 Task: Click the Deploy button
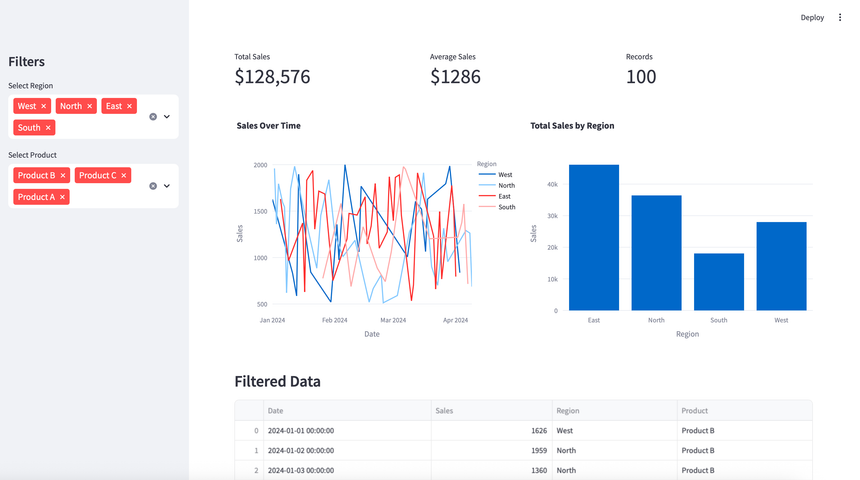[x=812, y=17]
